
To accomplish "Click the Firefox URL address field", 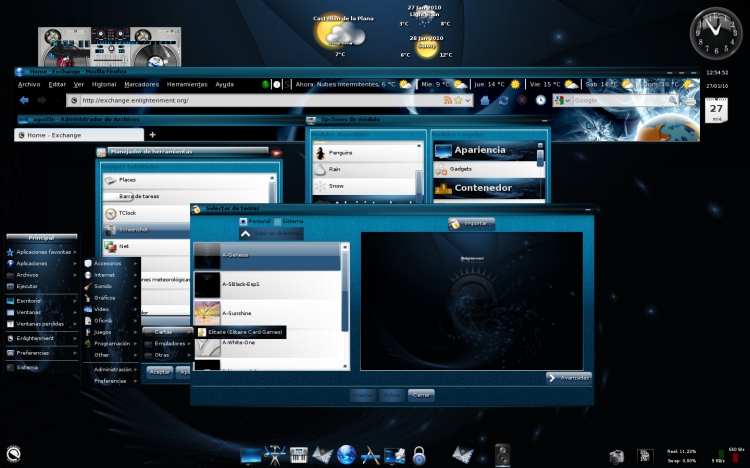I will pos(261,100).
